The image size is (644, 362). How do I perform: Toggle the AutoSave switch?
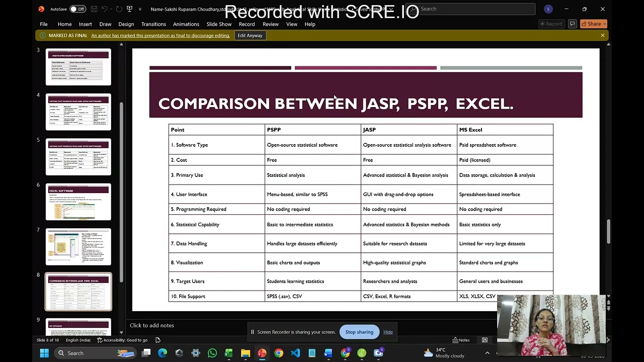pyautogui.click(x=77, y=9)
